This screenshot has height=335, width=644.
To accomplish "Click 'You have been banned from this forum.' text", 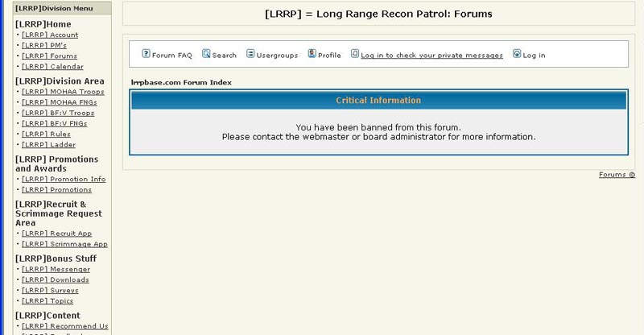I will (x=378, y=127).
